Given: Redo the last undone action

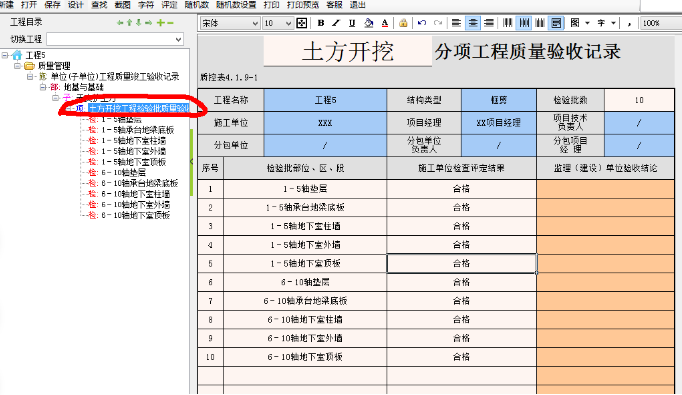Looking at the screenshot, I should point(438,23).
